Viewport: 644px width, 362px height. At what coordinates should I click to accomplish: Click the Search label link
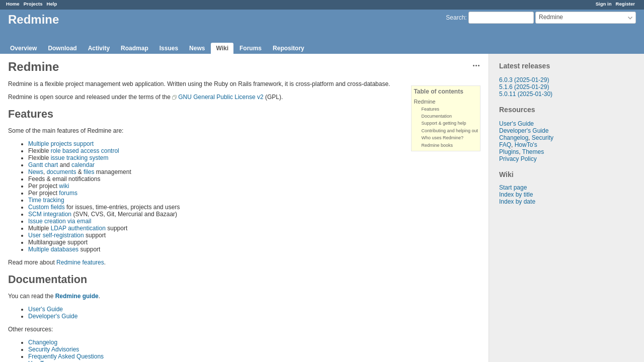coord(455,18)
